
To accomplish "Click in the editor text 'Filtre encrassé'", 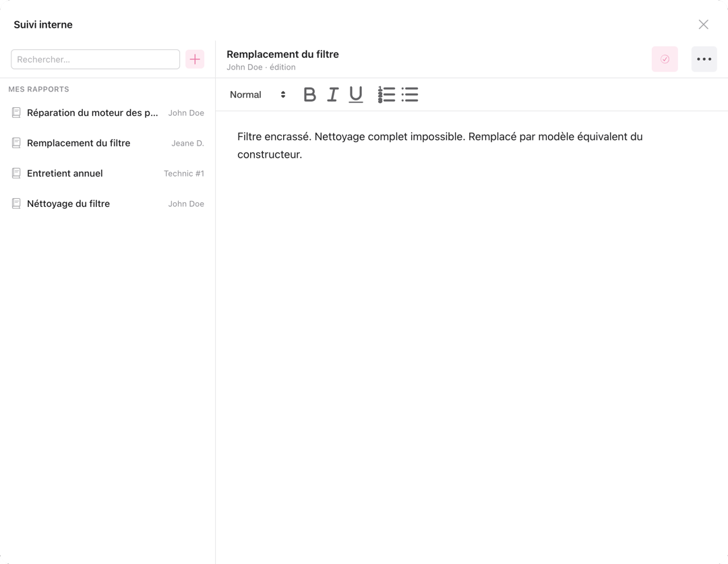I will (274, 137).
